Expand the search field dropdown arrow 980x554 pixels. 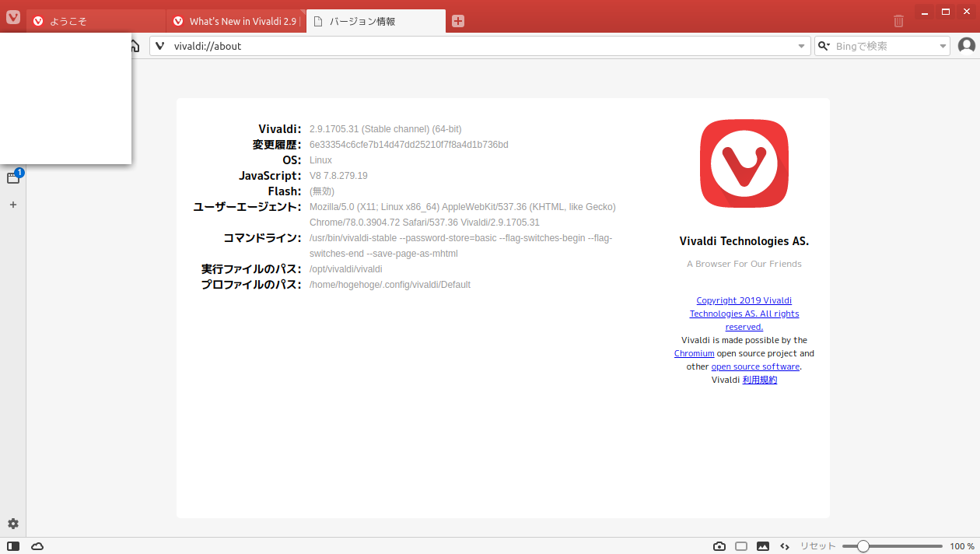[943, 47]
